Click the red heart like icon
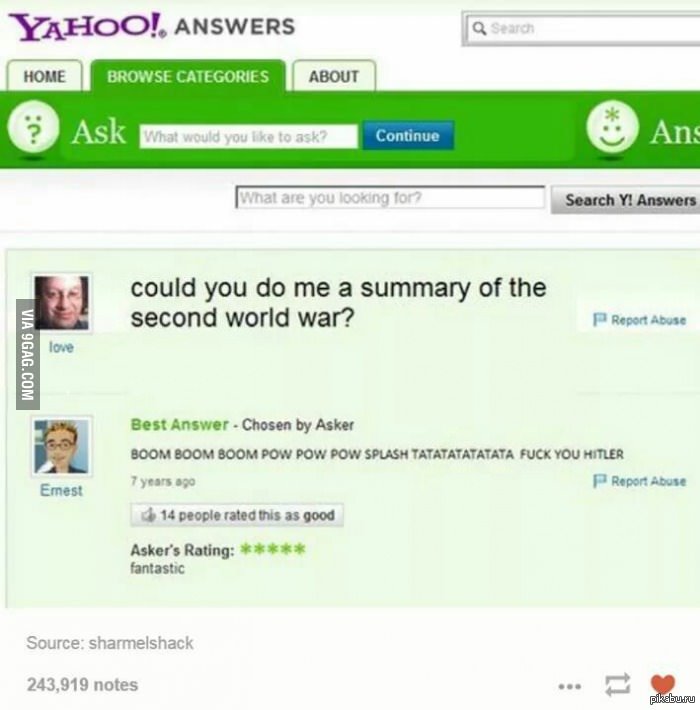Viewport: 700px width, 710px height. point(662,684)
